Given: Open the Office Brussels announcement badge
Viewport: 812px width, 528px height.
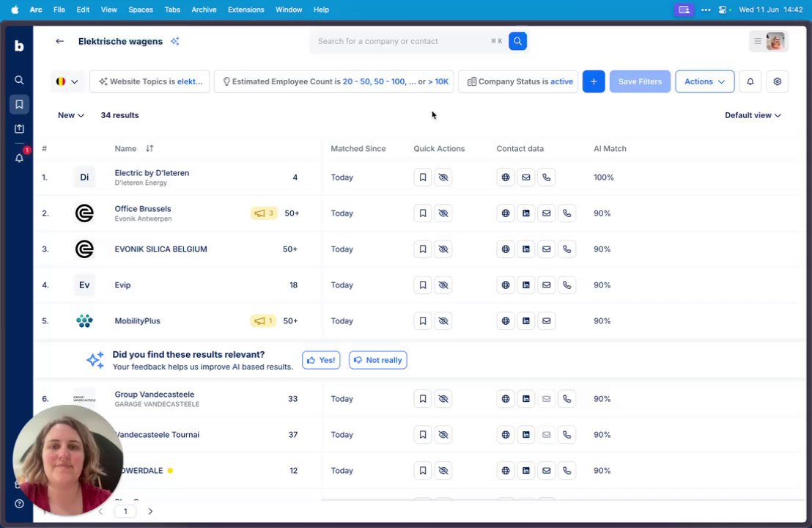Looking at the screenshot, I should (264, 213).
